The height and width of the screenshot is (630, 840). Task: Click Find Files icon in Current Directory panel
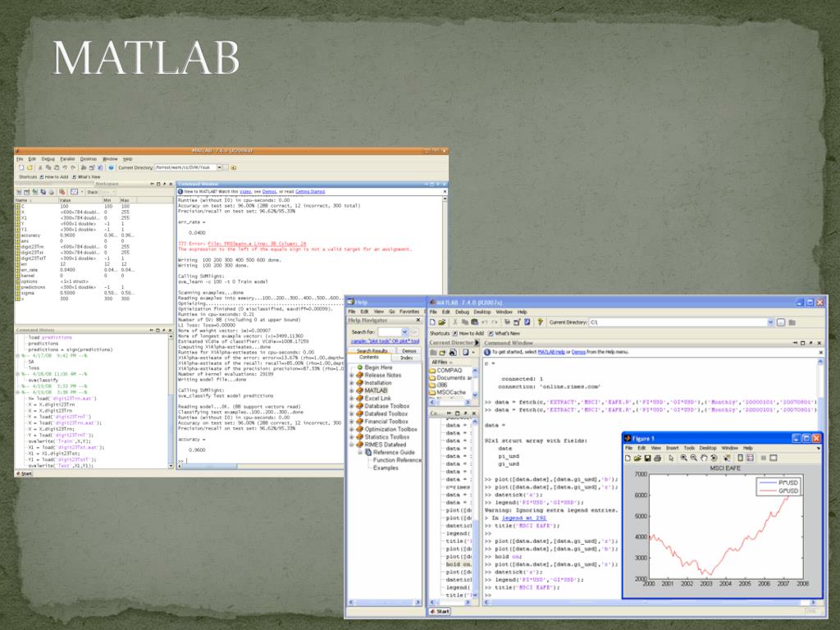point(453,352)
